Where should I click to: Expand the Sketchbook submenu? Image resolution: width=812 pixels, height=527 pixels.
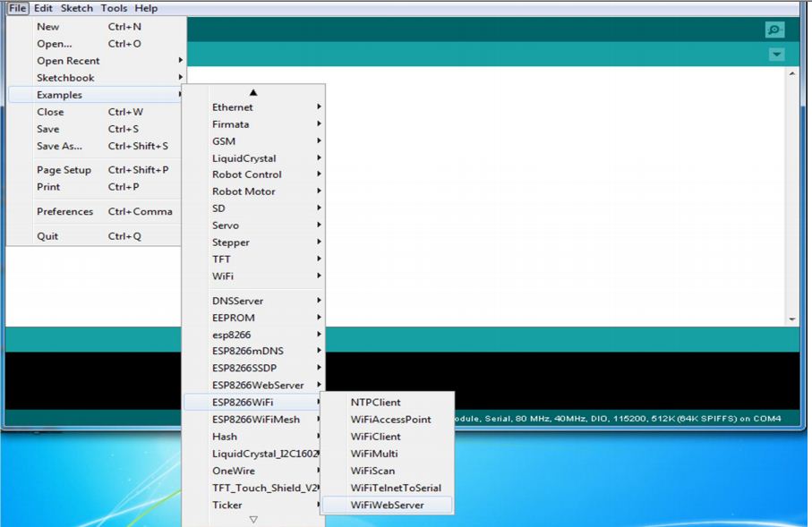click(x=65, y=77)
